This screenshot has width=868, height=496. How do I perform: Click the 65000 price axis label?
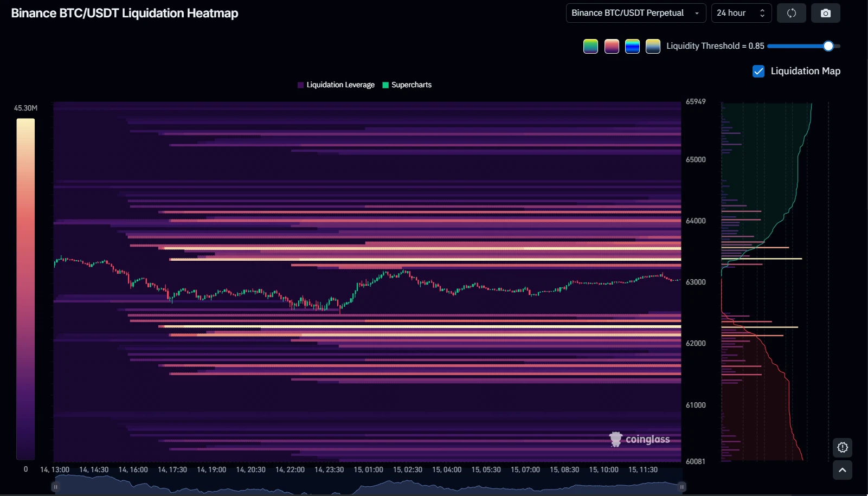click(x=696, y=160)
